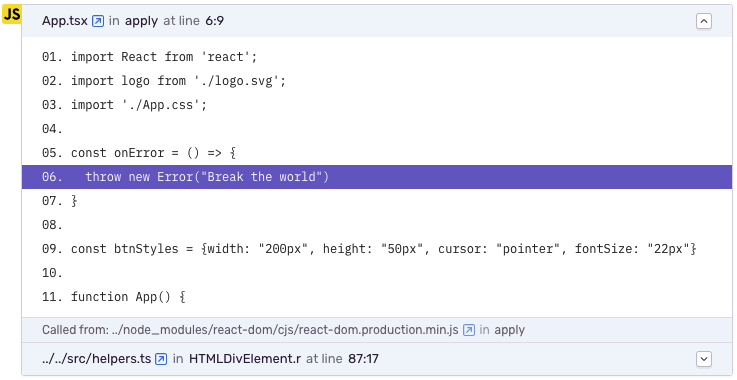Open App.tsx external source link icon
737x380 pixels.
click(x=98, y=21)
